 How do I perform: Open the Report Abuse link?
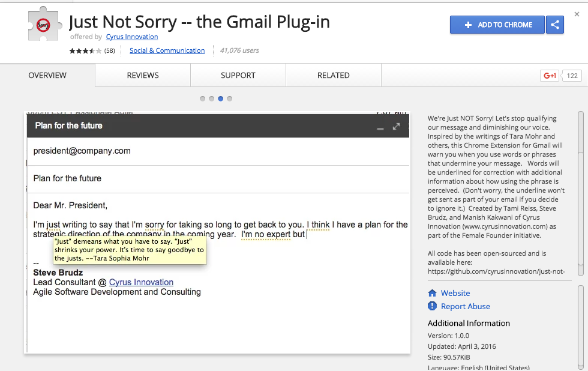[466, 307]
